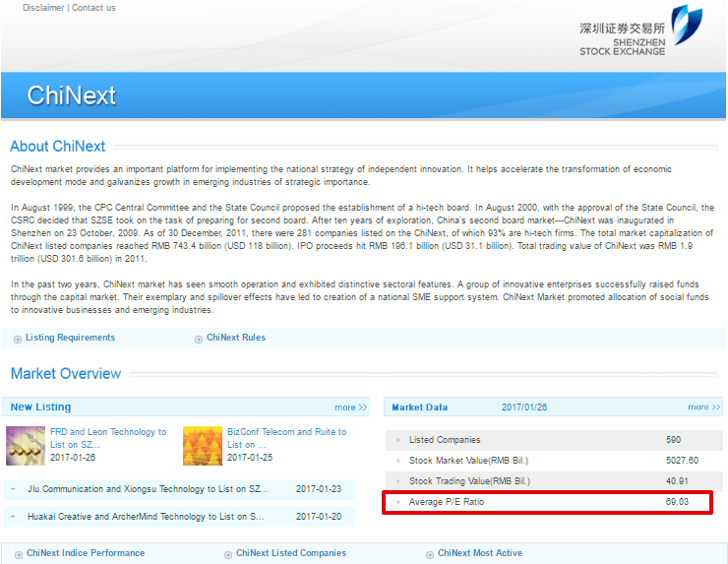Select Stock Market Value(RMB Bil.) label
The height and width of the screenshot is (564, 728).
[469, 461]
